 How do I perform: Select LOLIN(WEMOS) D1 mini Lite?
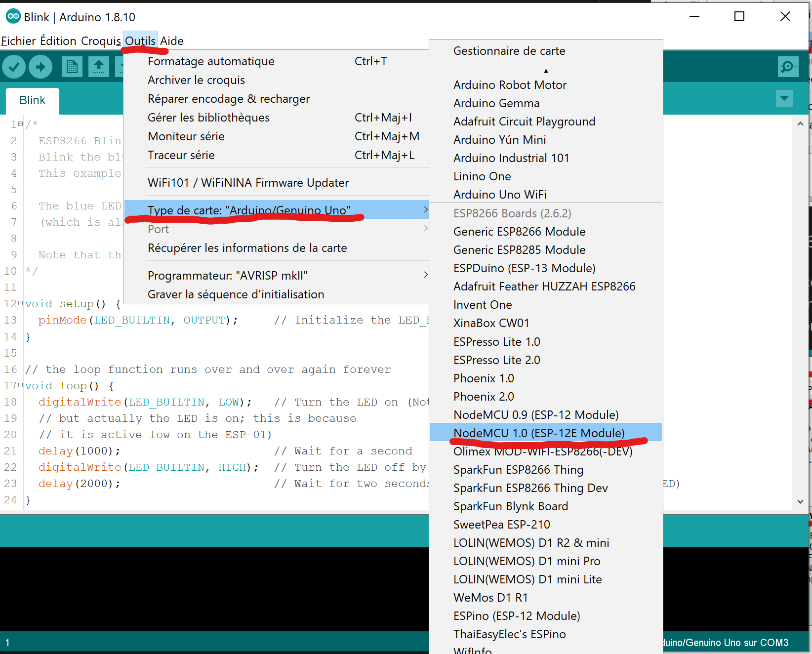click(x=546, y=579)
